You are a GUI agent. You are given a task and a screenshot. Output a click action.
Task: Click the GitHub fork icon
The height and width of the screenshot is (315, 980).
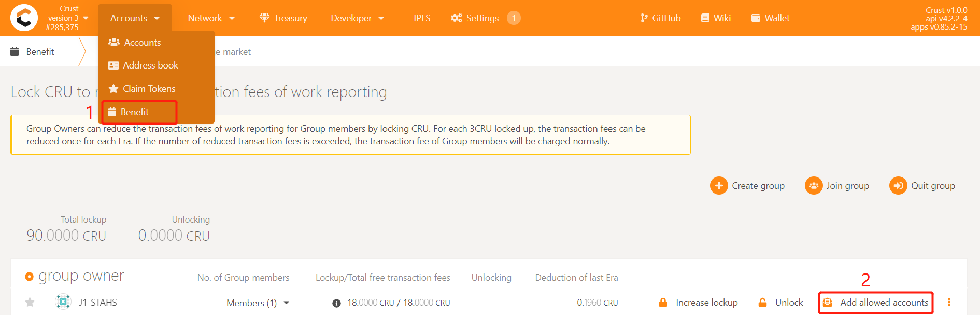(644, 18)
